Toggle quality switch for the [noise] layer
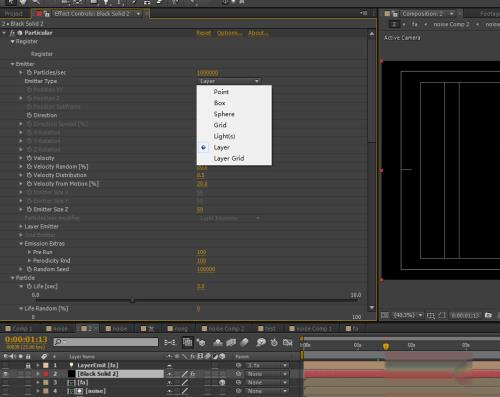Image resolution: width=500 pixels, height=397 pixels. [185, 391]
